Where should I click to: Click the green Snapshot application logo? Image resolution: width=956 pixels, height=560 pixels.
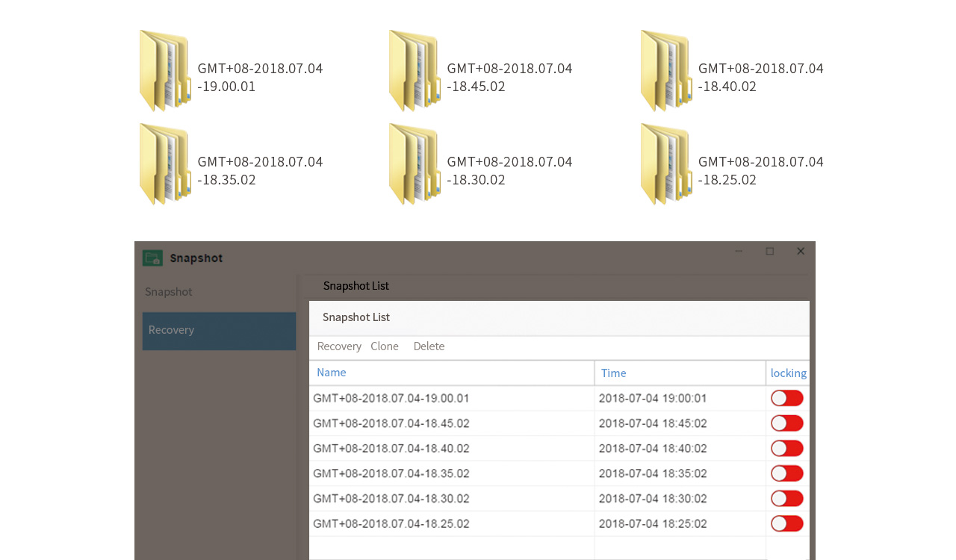[151, 257]
